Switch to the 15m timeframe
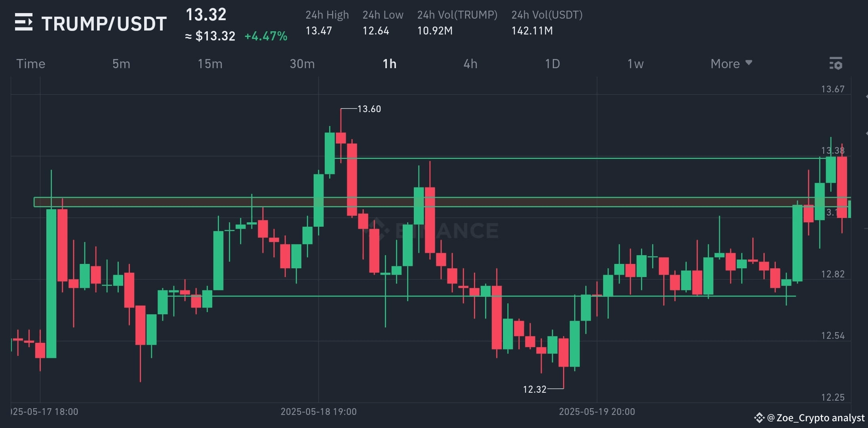Viewport: 868px width, 428px height. [210, 63]
